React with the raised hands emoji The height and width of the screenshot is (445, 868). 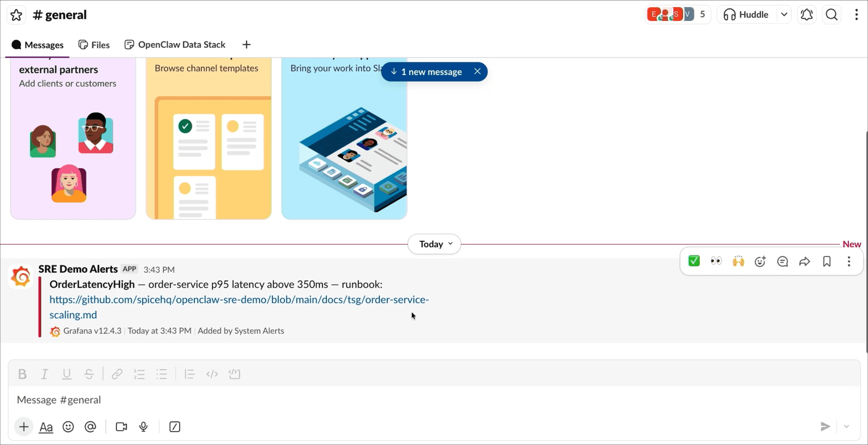738,261
